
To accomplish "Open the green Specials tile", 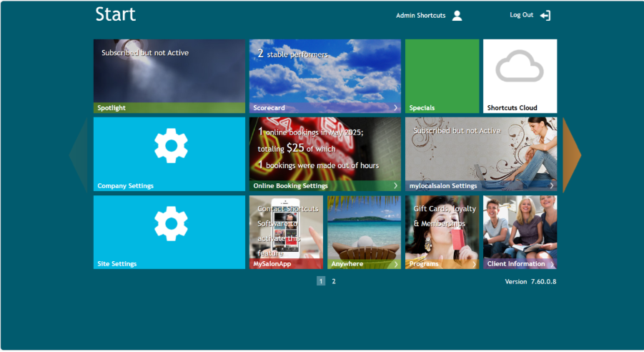I will pos(442,75).
